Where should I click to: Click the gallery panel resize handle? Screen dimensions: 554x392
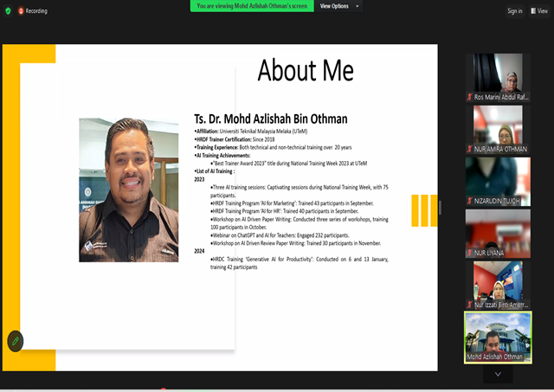[441, 208]
